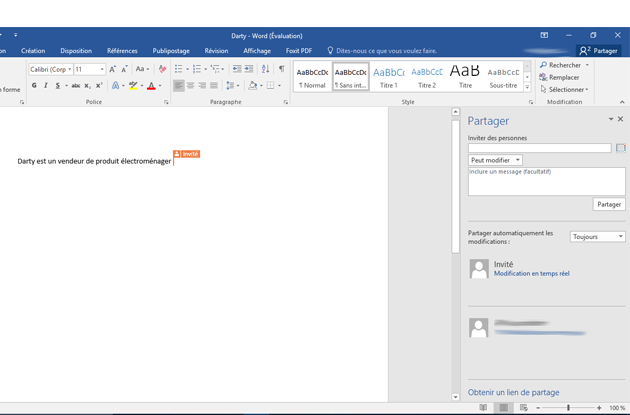Image resolution: width=630 pixels, height=415 pixels.
Task: Decrease paragraph indent
Action: tap(237, 69)
